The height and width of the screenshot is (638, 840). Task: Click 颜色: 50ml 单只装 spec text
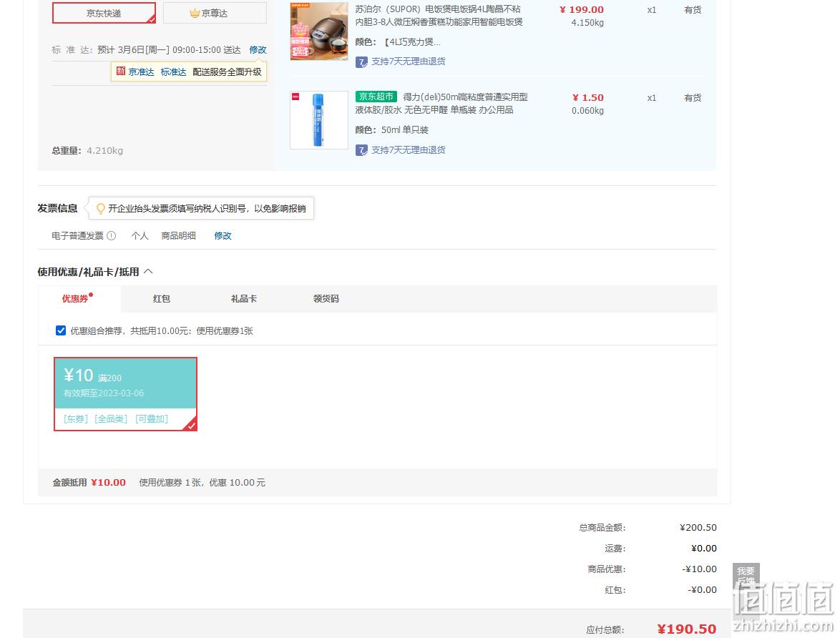click(x=391, y=130)
